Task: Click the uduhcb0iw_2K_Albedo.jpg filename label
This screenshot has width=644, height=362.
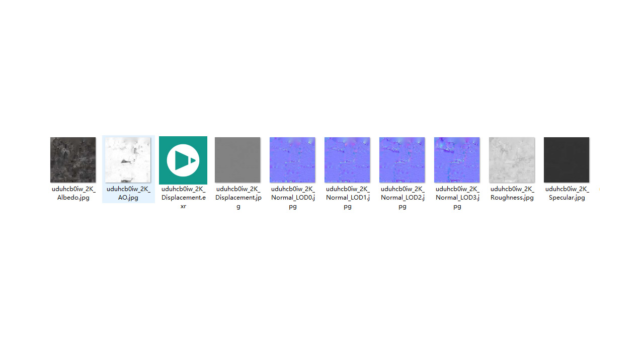Action: (73, 194)
